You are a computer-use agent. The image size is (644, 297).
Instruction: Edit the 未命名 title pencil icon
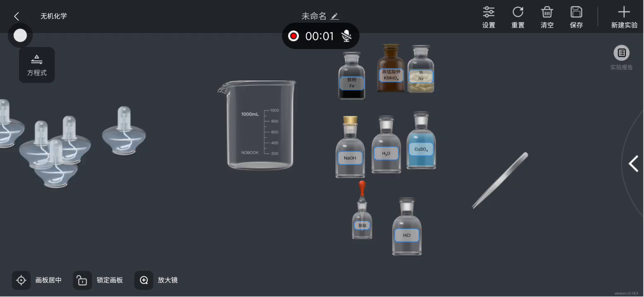click(335, 16)
